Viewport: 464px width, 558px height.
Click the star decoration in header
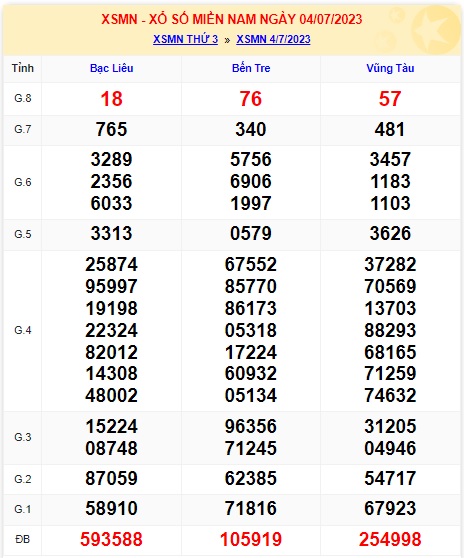[433, 30]
